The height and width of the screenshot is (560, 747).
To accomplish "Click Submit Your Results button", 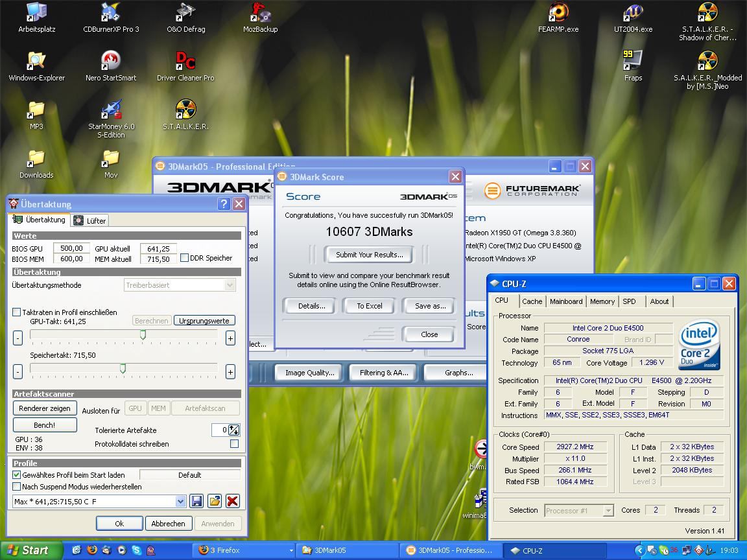I will click(x=369, y=255).
